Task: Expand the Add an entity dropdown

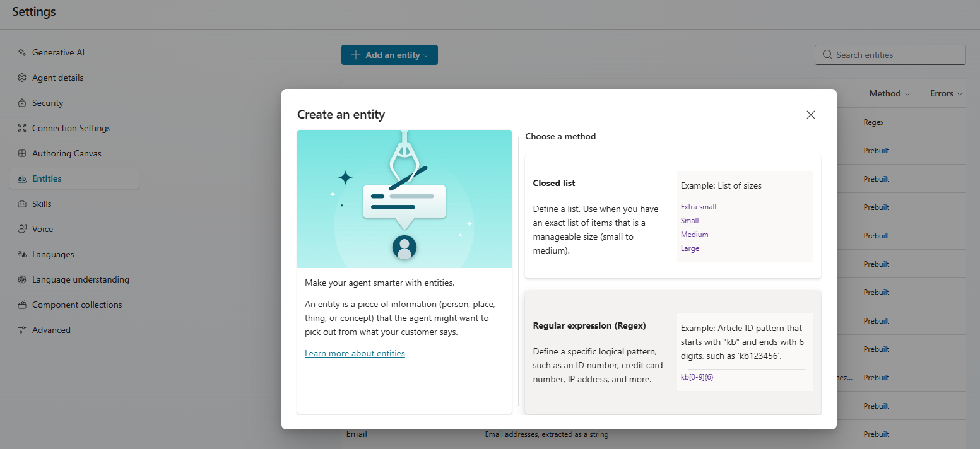Action: (x=389, y=55)
